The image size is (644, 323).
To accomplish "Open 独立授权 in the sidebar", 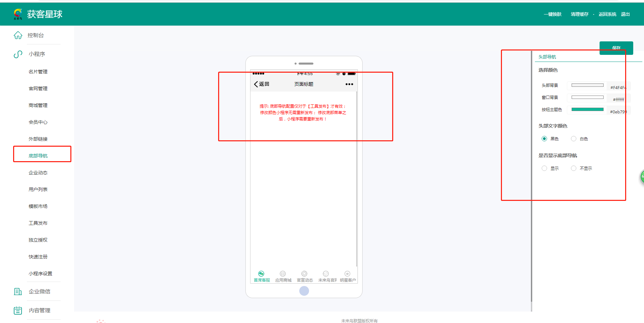I will pos(38,240).
